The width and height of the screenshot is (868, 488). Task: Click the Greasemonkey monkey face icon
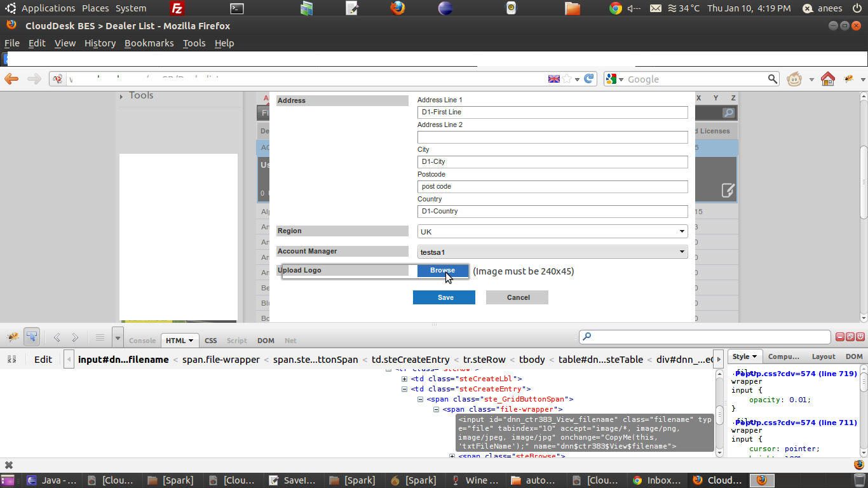(794, 79)
